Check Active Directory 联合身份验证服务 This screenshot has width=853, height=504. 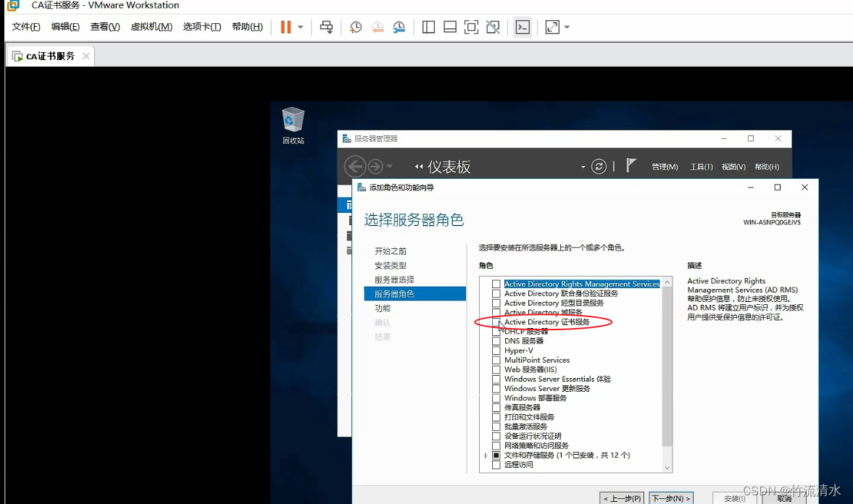(496, 293)
